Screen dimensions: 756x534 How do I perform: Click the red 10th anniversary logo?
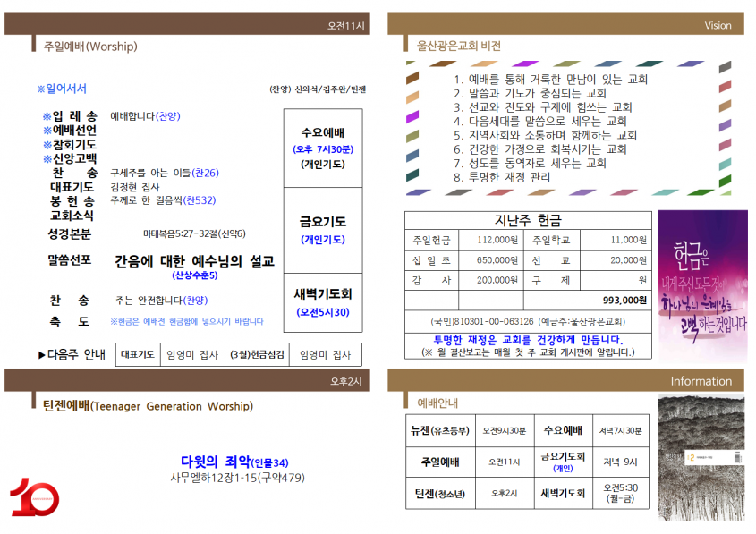[34, 497]
